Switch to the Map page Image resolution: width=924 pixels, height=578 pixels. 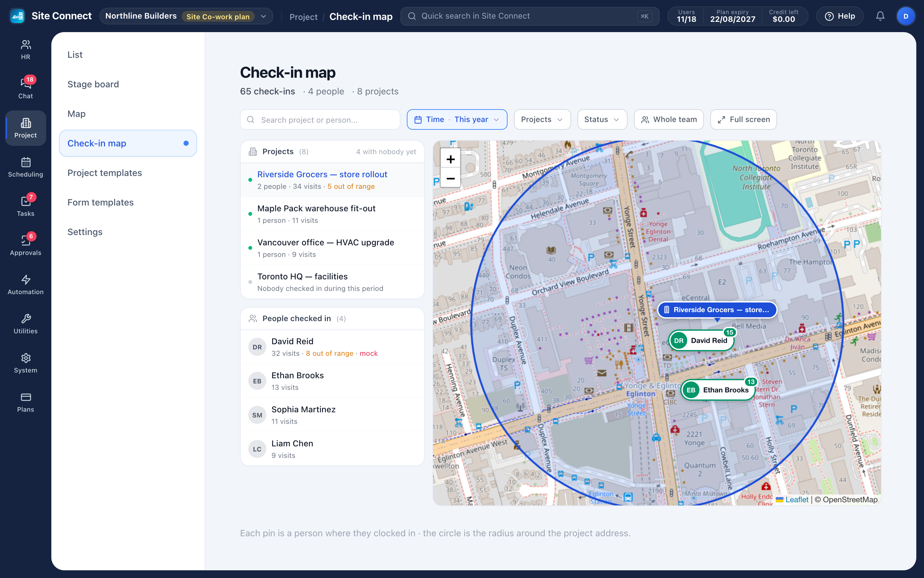click(x=128, y=114)
